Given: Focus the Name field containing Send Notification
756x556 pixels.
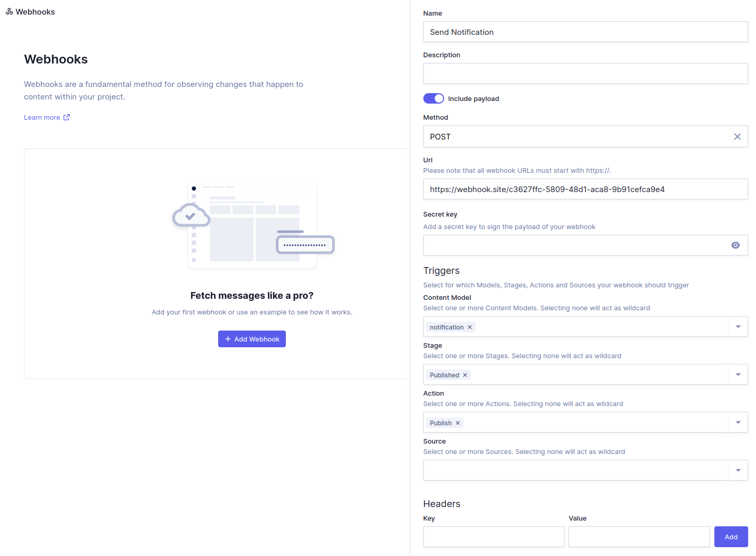Looking at the screenshot, I should coord(585,32).
